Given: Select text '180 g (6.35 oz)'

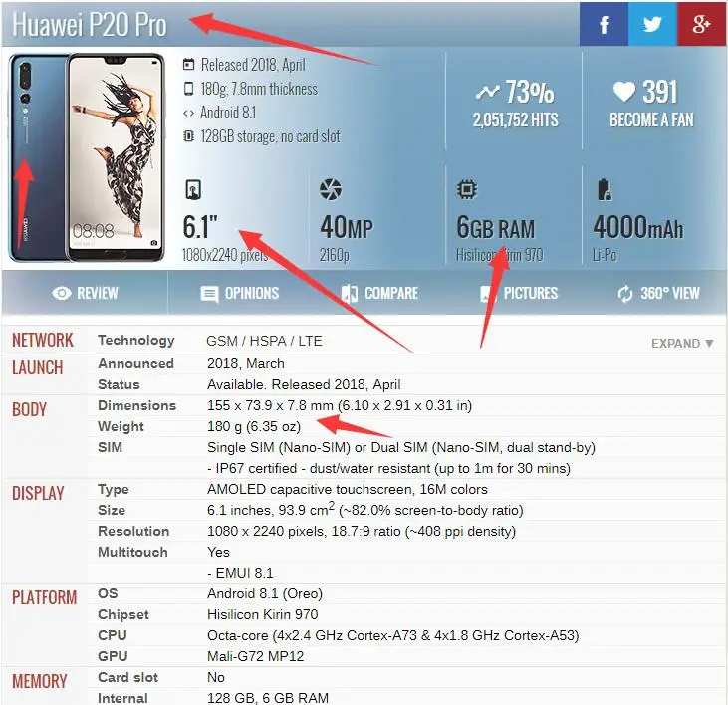Looking at the screenshot, I should (254, 426).
